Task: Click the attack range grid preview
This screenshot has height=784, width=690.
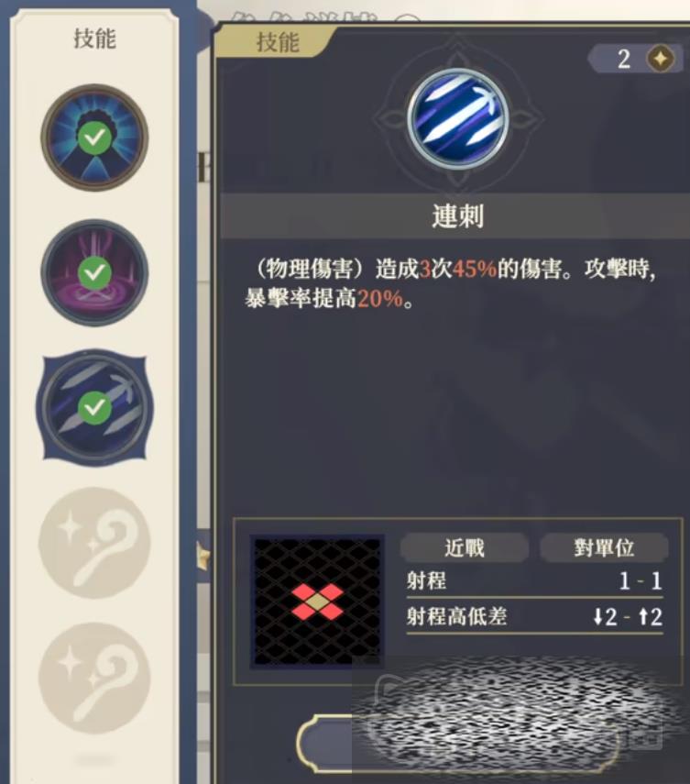Action: click(x=317, y=601)
